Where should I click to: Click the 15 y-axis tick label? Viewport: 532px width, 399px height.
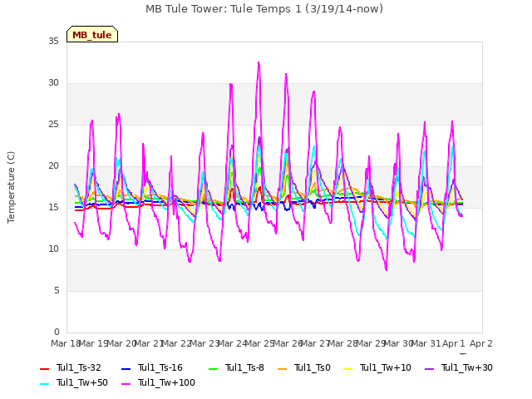(x=53, y=207)
